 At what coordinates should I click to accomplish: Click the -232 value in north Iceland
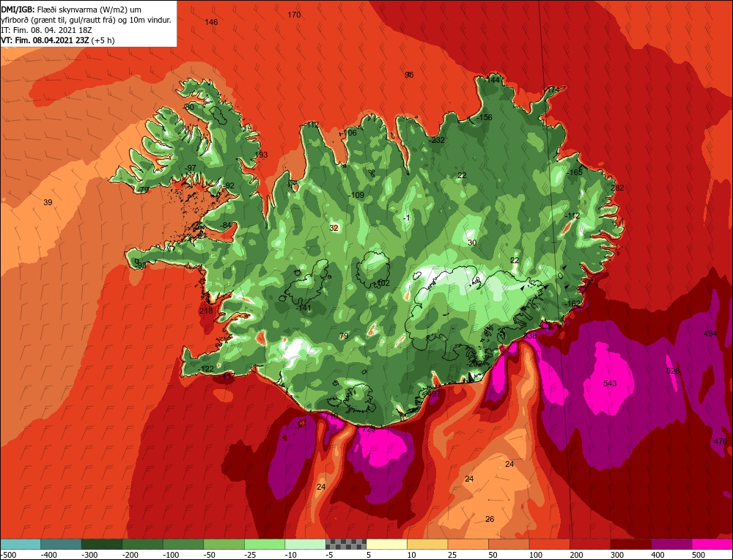pyautogui.click(x=437, y=140)
